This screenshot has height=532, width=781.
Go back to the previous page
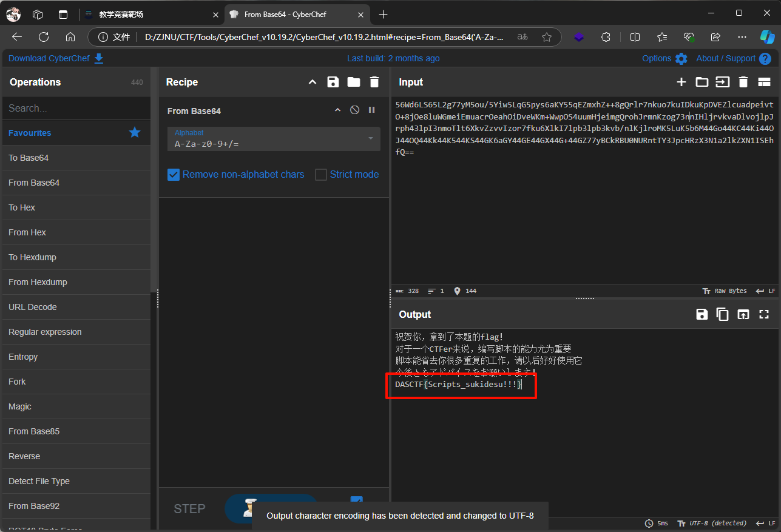[17, 37]
